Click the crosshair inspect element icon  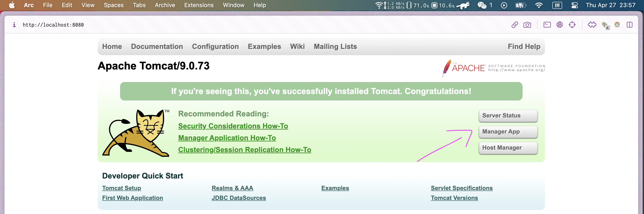572,25
